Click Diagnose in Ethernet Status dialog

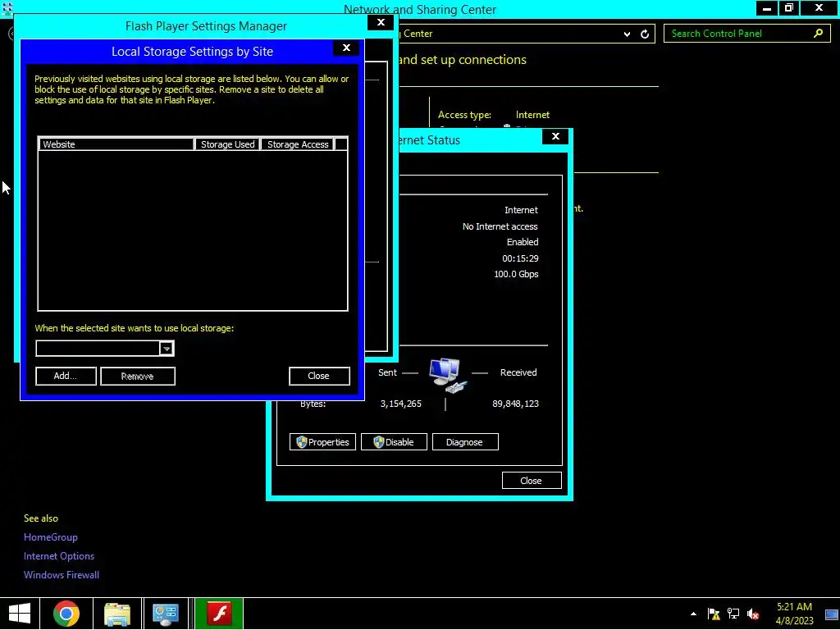pos(465,442)
